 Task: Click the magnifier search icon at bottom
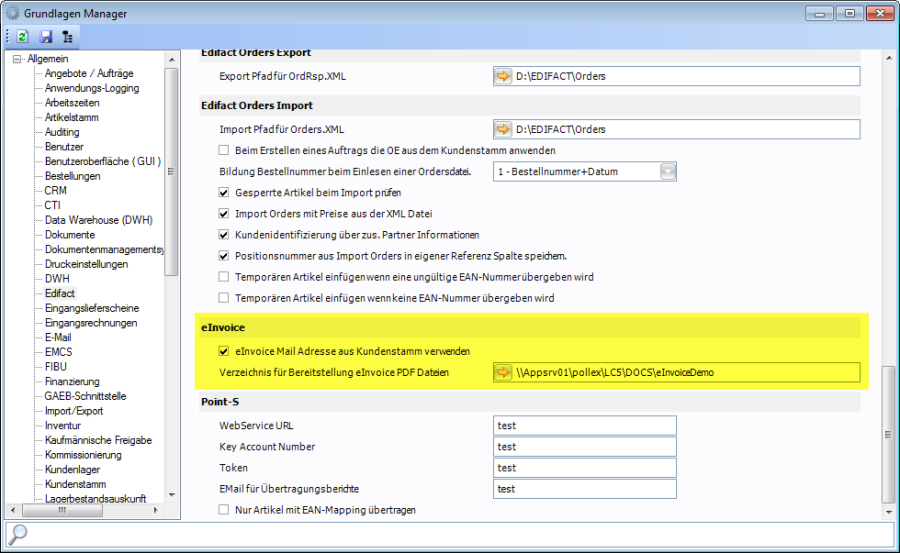coord(18,534)
